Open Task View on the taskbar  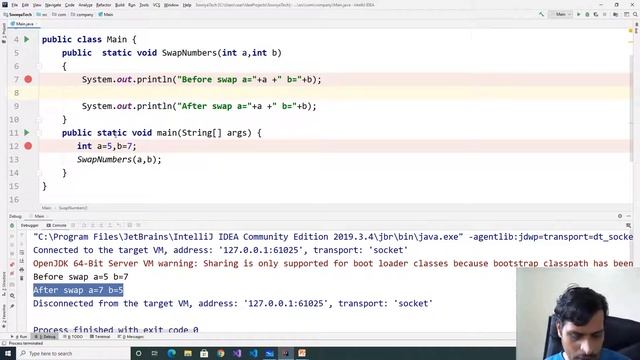click(155, 353)
